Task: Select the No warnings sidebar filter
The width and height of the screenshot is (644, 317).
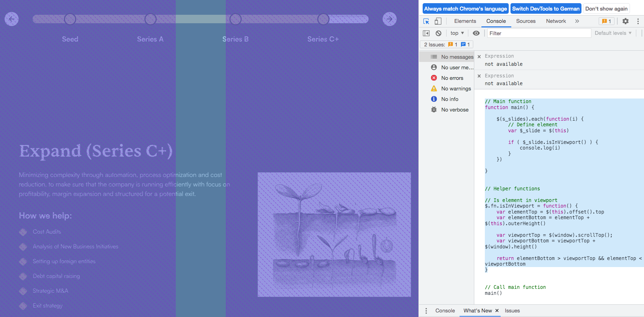Action: [x=455, y=88]
